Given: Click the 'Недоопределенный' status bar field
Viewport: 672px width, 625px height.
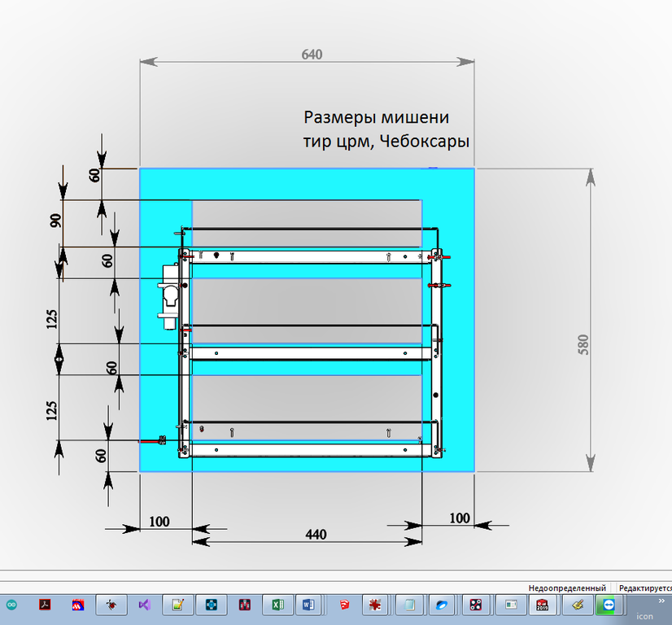Looking at the screenshot, I should click(x=567, y=588).
